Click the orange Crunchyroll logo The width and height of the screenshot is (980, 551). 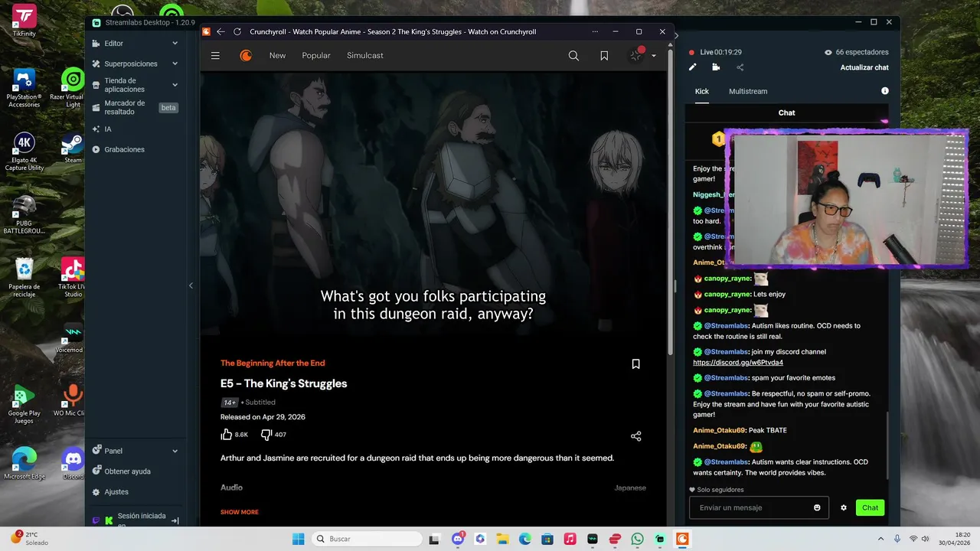tap(246, 55)
